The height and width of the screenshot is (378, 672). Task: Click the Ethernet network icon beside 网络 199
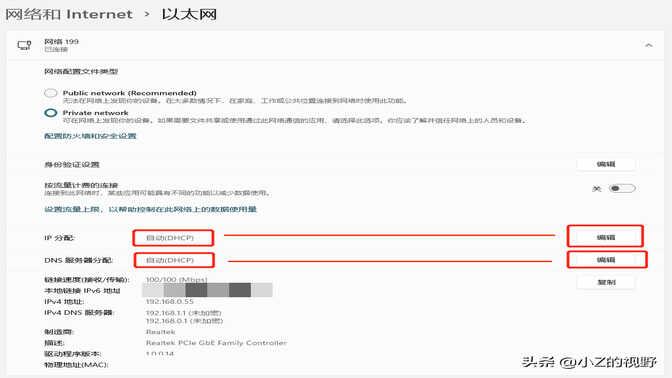click(x=24, y=45)
